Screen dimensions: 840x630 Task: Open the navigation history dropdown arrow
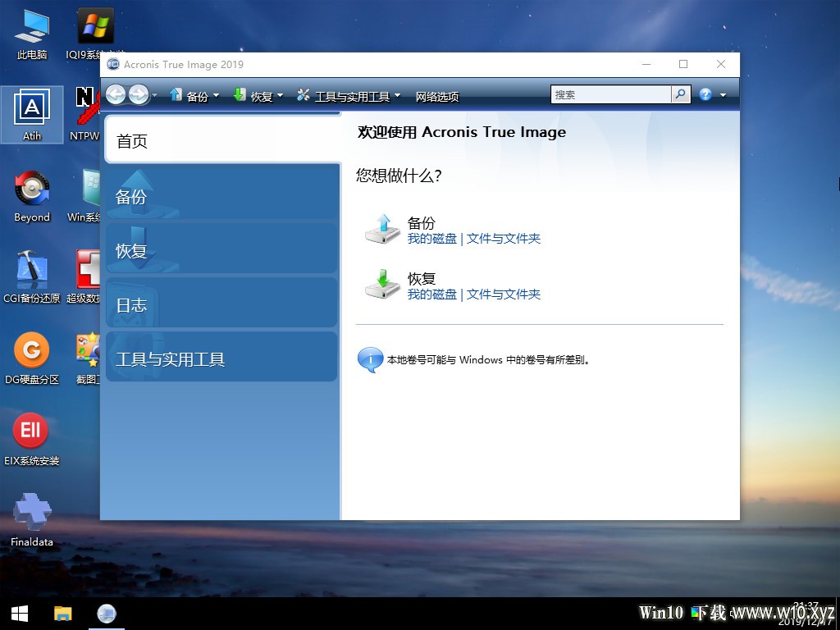pyautogui.click(x=155, y=95)
